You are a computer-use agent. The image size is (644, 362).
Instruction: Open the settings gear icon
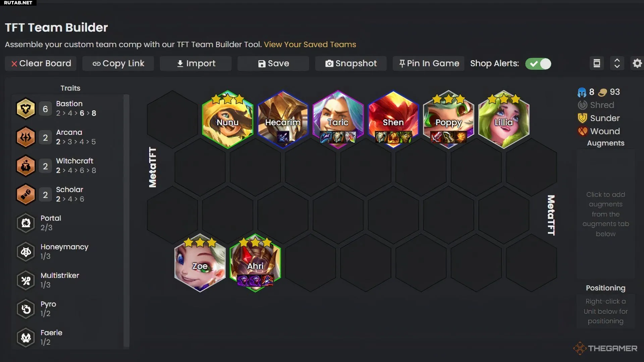coord(637,63)
